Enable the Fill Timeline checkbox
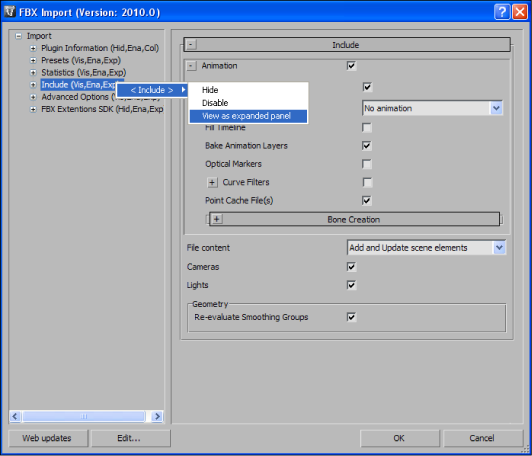 click(x=367, y=128)
